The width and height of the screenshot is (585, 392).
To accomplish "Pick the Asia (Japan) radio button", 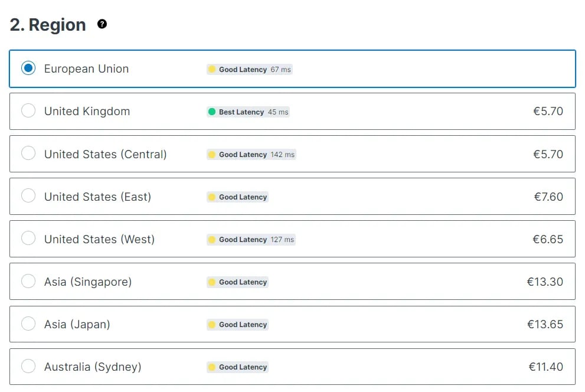I will [x=28, y=324].
